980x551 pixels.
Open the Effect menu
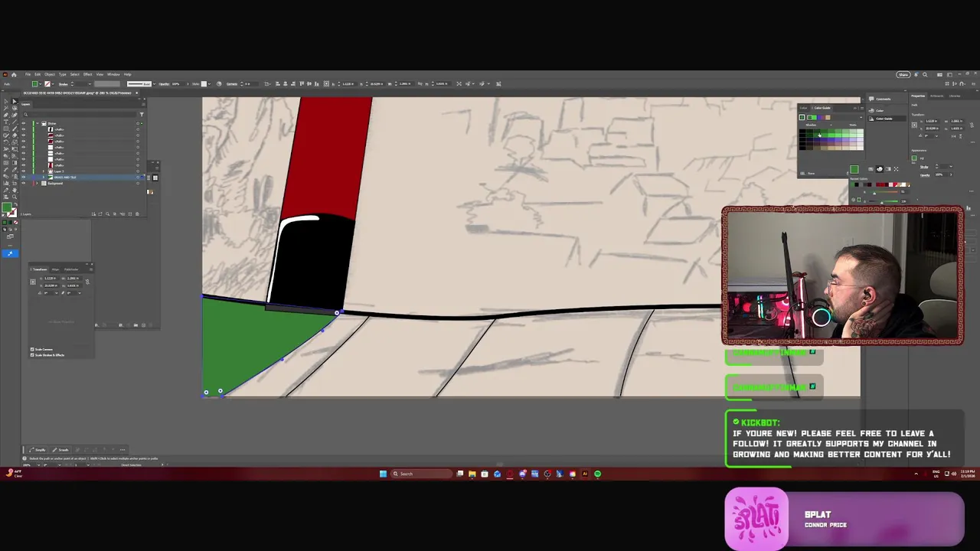click(x=87, y=74)
